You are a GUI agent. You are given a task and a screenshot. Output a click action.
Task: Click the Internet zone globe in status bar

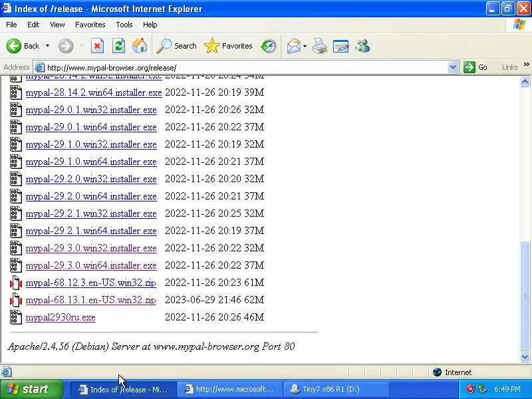(438, 372)
